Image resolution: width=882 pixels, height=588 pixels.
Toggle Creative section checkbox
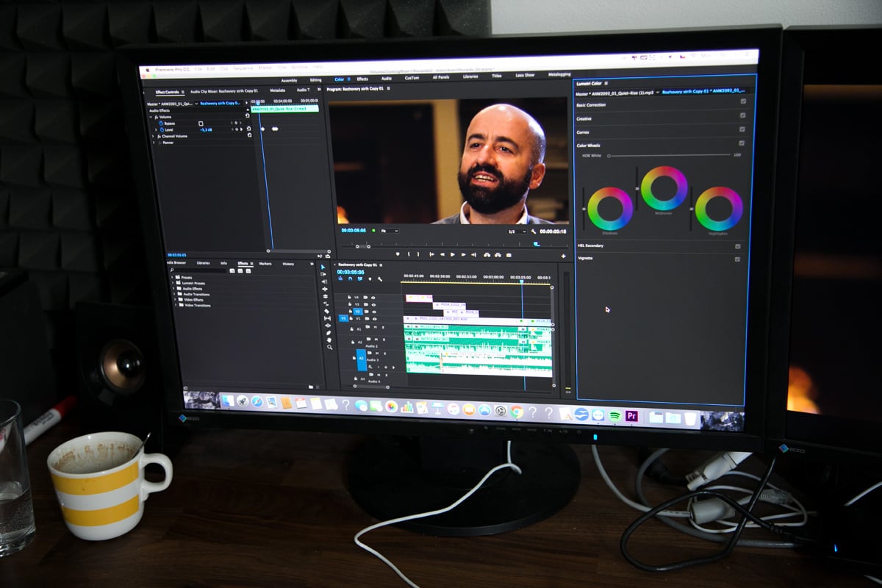point(742,115)
